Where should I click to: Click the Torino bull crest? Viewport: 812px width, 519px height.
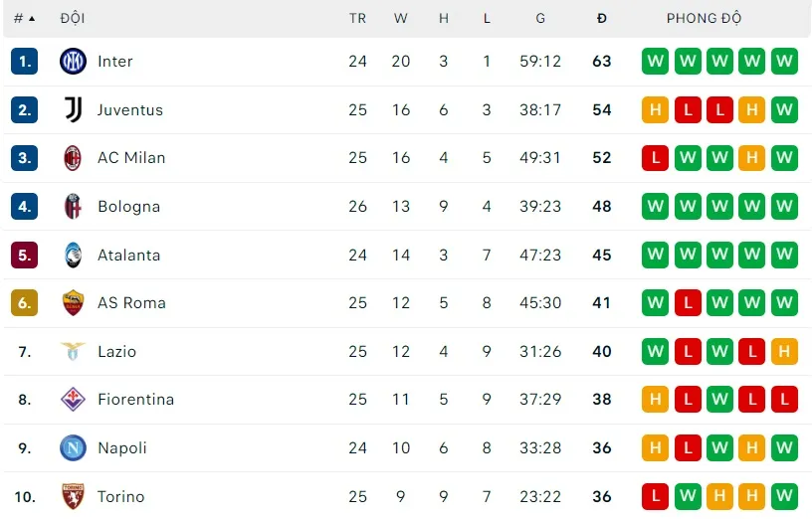(73, 496)
